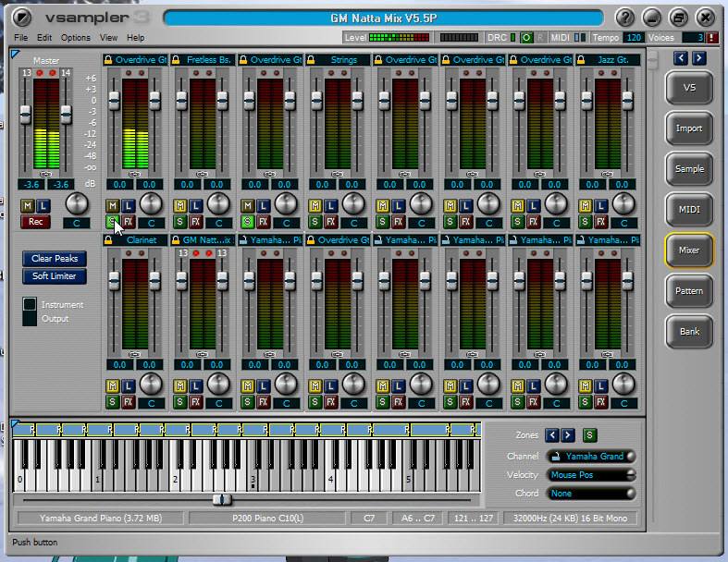Switch to the Pattern page
Image resolution: width=728 pixels, height=562 pixels.
(689, 291)
